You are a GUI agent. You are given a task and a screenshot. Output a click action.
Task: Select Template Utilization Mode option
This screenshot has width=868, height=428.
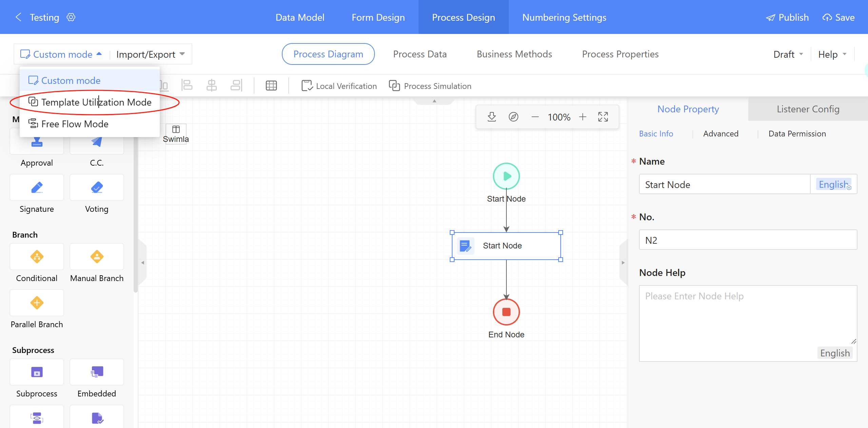(96, 102)
